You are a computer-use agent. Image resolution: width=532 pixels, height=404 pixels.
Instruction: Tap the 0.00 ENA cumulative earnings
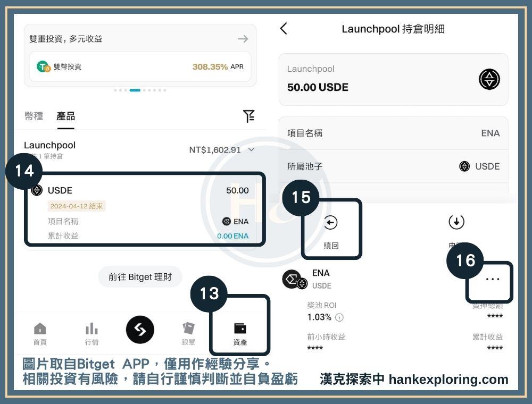pos(233,236)
